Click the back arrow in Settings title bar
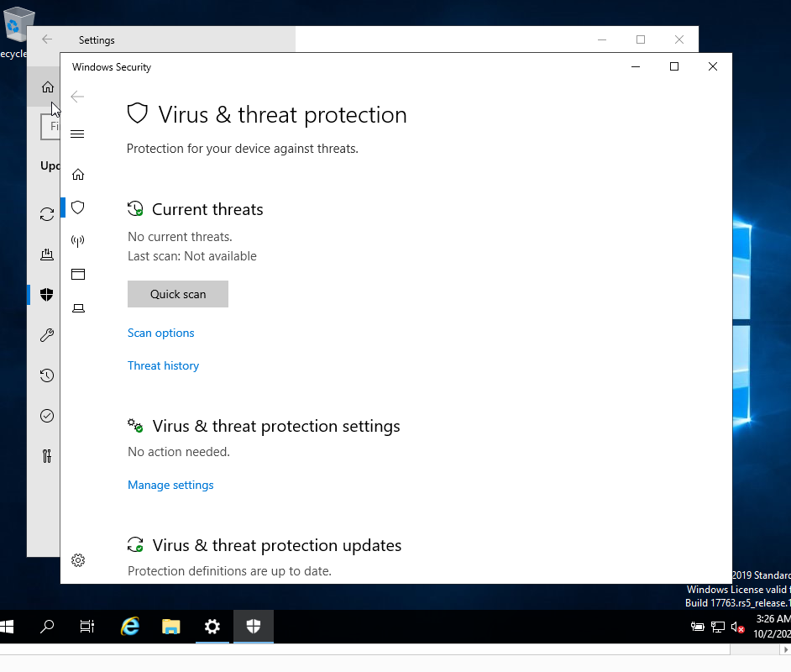Viewport: 791px width, 672px height. (47, 39)
